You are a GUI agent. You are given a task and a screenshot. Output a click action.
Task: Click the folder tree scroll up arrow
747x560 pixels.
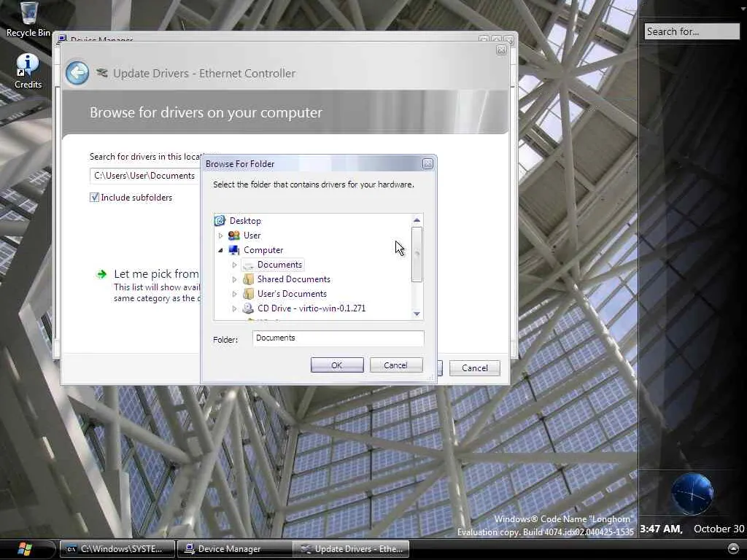point(417,220)
